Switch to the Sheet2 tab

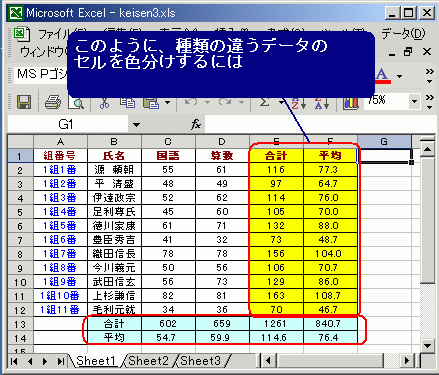tap(148, 361)
